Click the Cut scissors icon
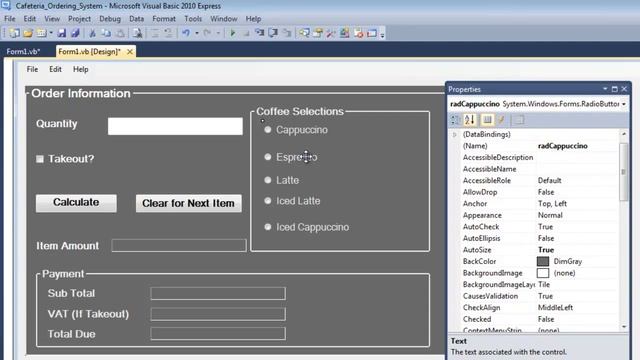 pos(93,33)
